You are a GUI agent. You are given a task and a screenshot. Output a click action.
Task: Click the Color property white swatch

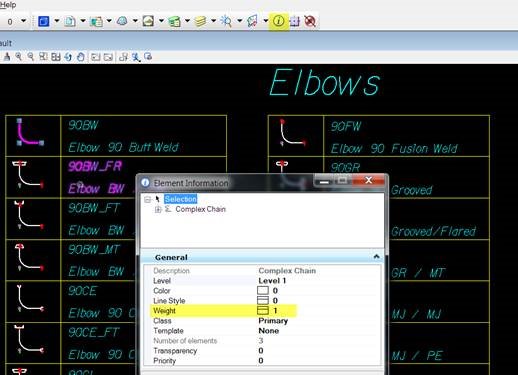(x=263, y=290)
